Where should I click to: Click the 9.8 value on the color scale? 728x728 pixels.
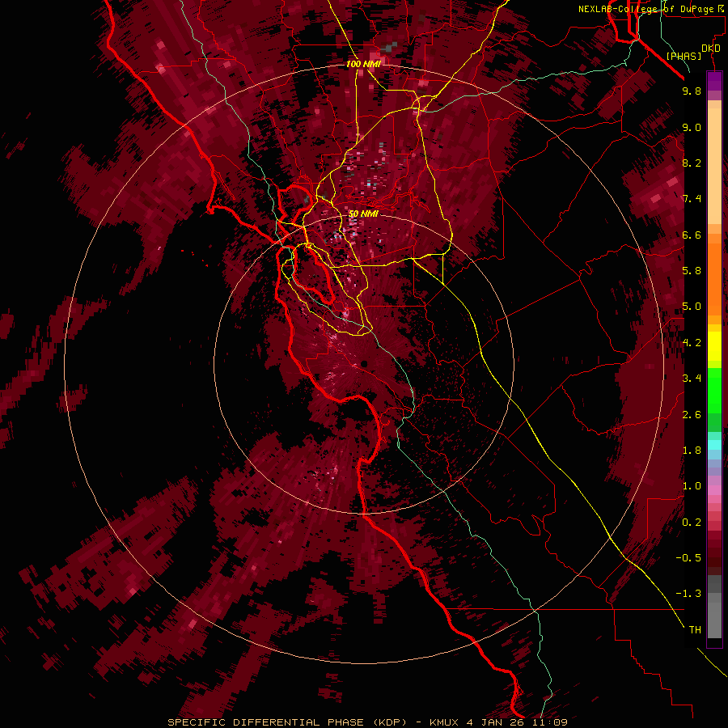(x=692, y=91)
